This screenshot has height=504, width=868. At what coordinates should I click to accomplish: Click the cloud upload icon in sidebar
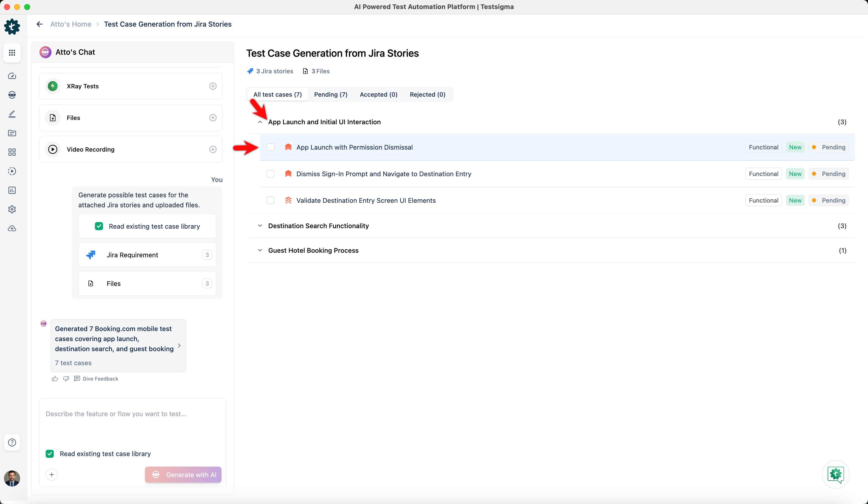coord(12,228)
